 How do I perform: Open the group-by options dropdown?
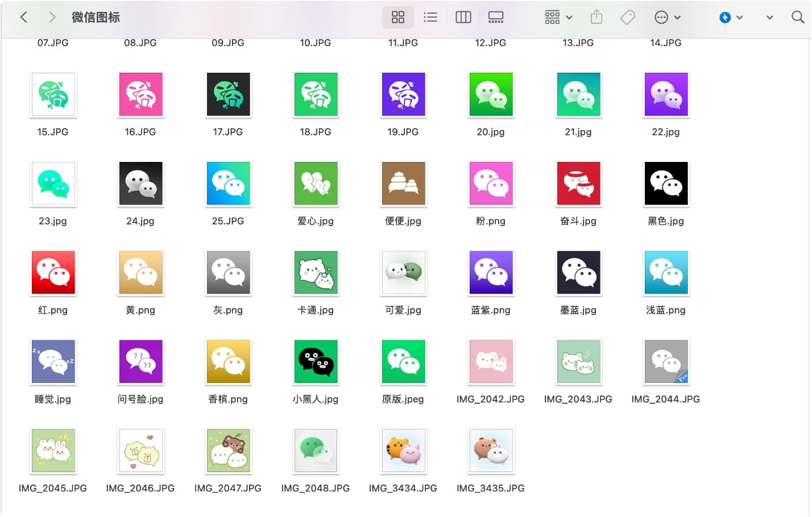(x=558, y=17)
